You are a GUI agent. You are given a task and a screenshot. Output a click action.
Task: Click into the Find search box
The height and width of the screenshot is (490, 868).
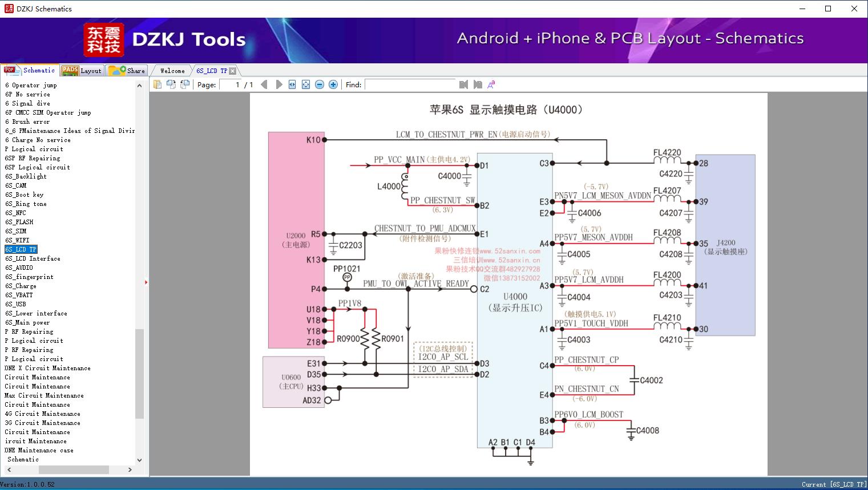[410, 84]
